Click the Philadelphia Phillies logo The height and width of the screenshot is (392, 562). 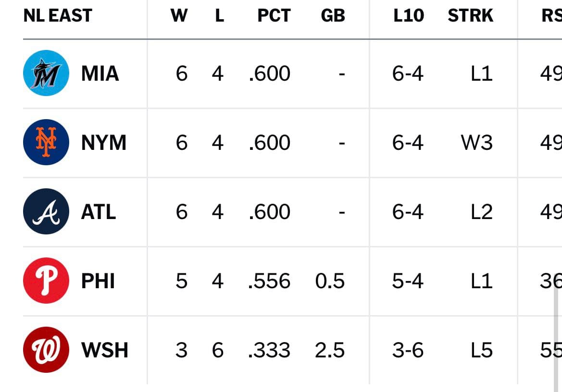point(46,280)
